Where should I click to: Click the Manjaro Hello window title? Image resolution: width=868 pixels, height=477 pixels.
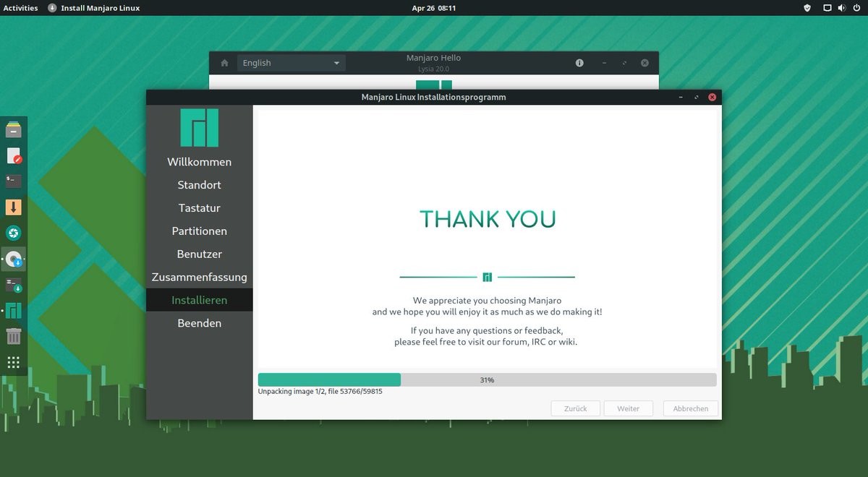tap(433, 58)
